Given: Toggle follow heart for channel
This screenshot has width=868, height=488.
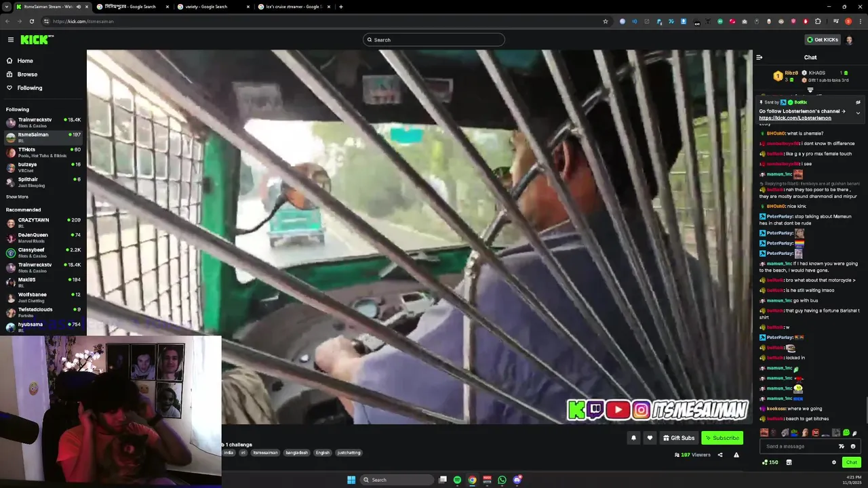Looking at the screenshot, I should click(650, 438).
